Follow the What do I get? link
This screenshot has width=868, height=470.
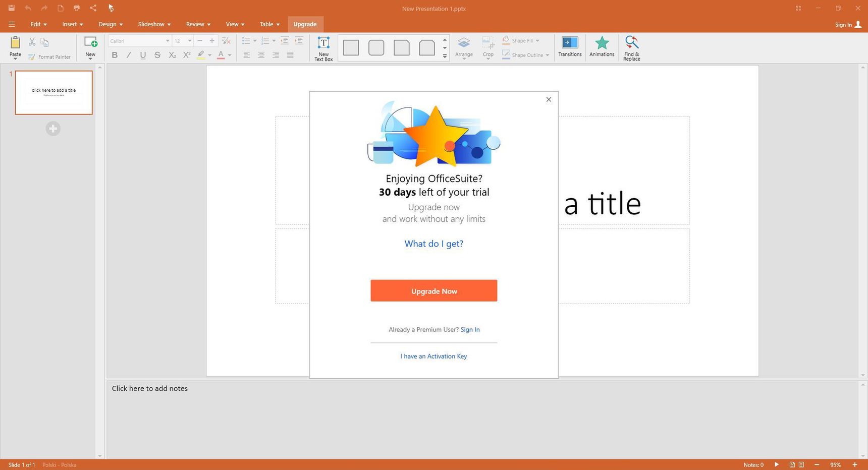coord(434,244)
